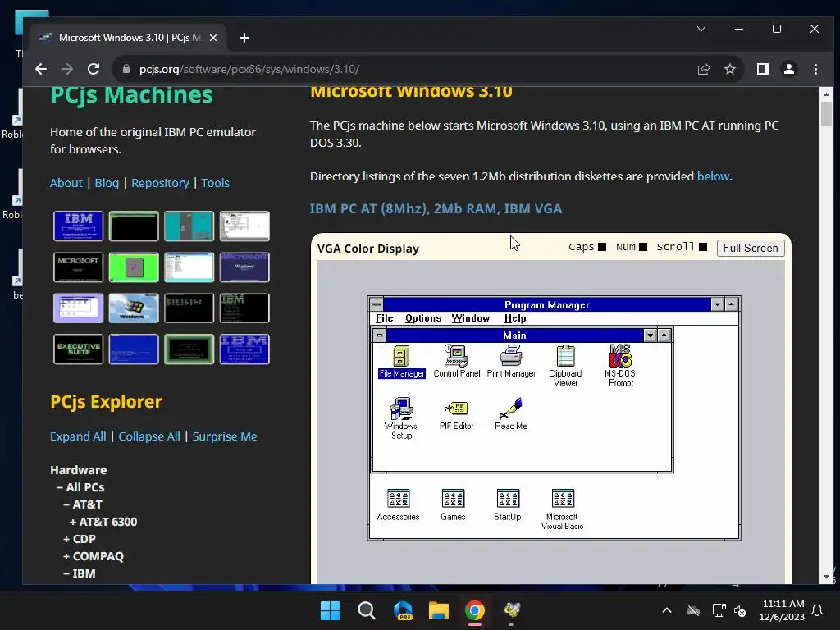840x630 pixels.
Task: Select Microsoft Visual Basic group icon
Action: [562, 509]
